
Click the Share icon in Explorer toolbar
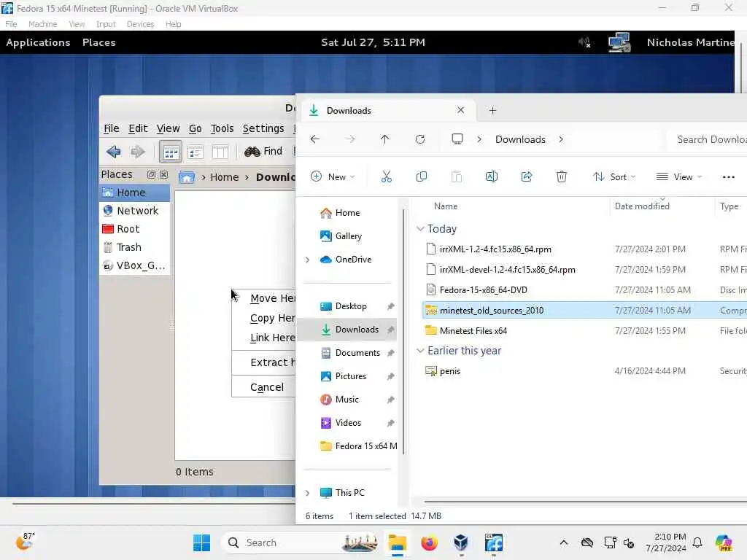(527, 176)
